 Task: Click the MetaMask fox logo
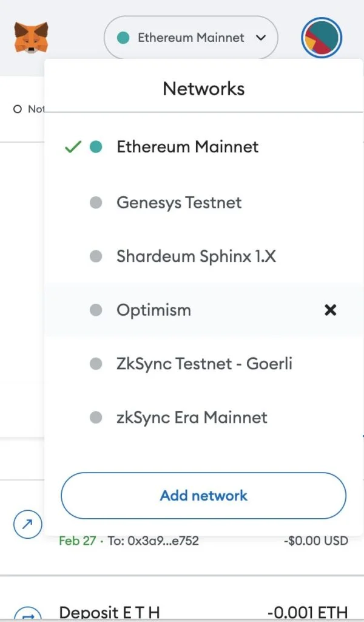tap(30, 37)
